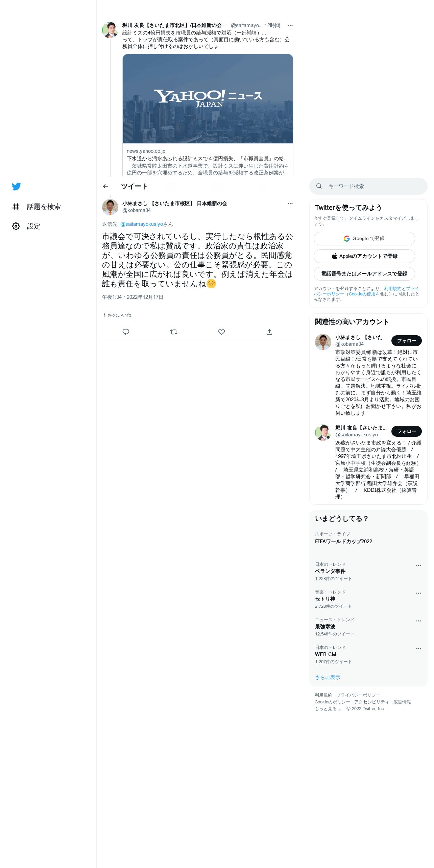Follow @kobama34 in related accounts
The image size is (434, 868).
pyautogui.click(x=407, y=341)
